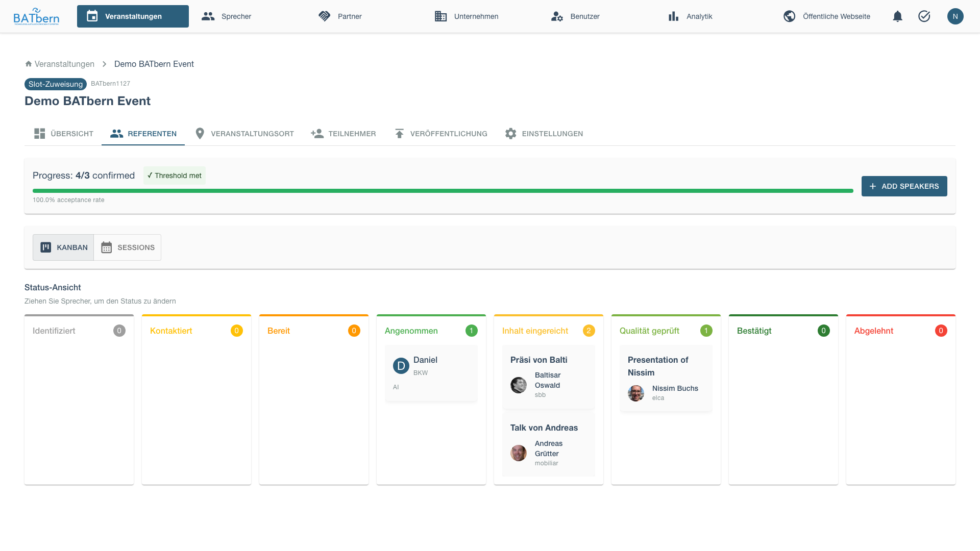
Task: Click the green acceptance progress bar
Action: (x=443, y=191)
